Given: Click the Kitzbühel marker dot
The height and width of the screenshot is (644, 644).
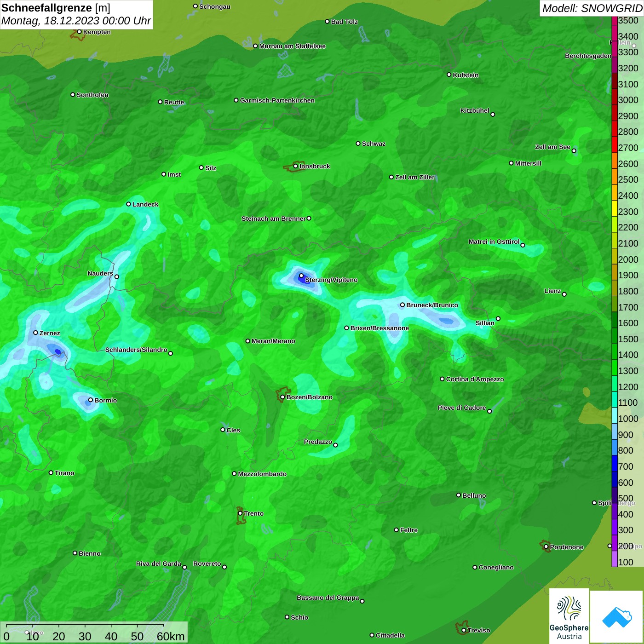Looking at the screenshot, I should tap(493, 115).
